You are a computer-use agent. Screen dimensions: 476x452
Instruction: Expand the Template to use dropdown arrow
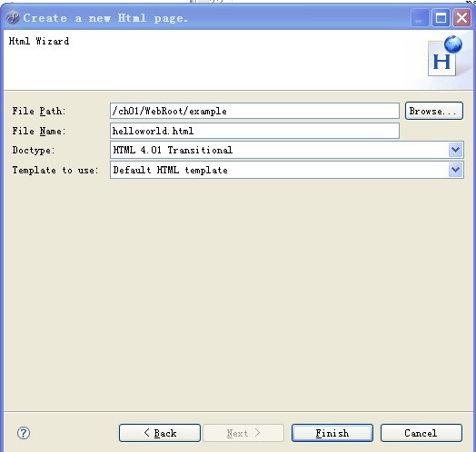[x=455, y=170]
